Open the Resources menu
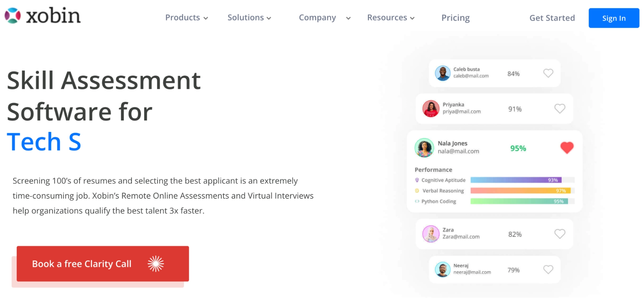 point(387,18)
